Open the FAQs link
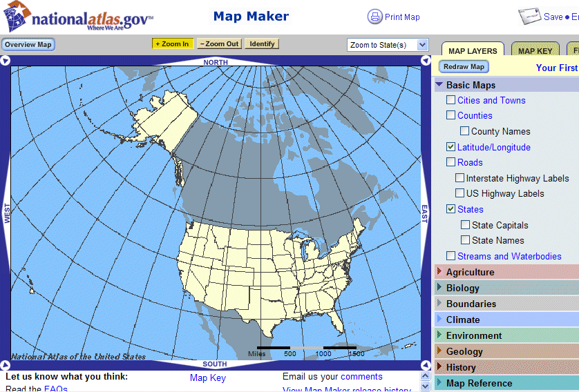This screenshot has height=392, width=579. [x=55, y=389]
